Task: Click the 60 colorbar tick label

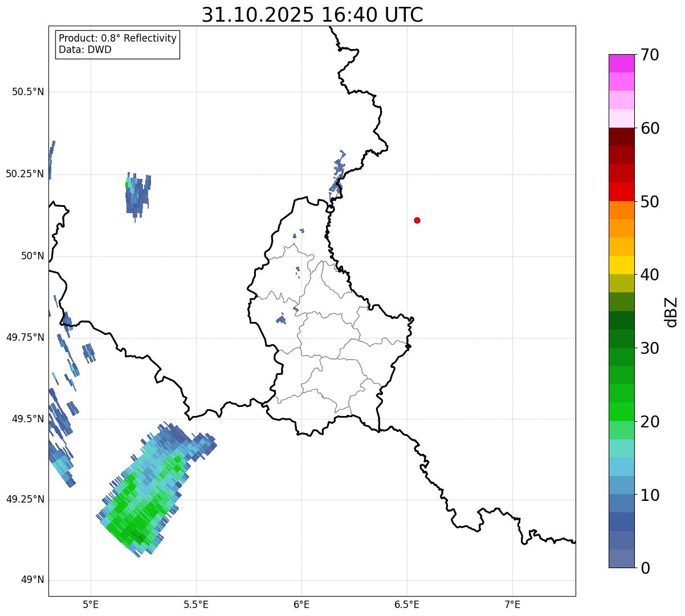Action: [650, 129]
